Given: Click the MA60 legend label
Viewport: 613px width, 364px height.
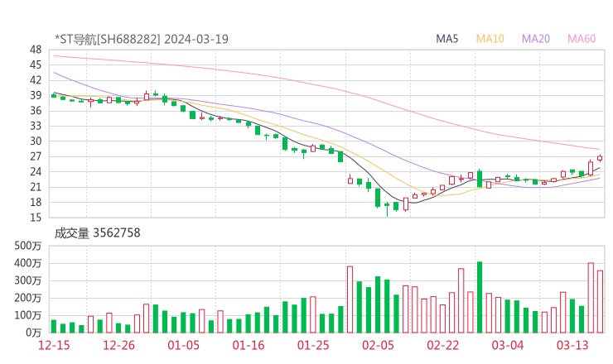Looking at the screenshot, I should coord(582,39).
